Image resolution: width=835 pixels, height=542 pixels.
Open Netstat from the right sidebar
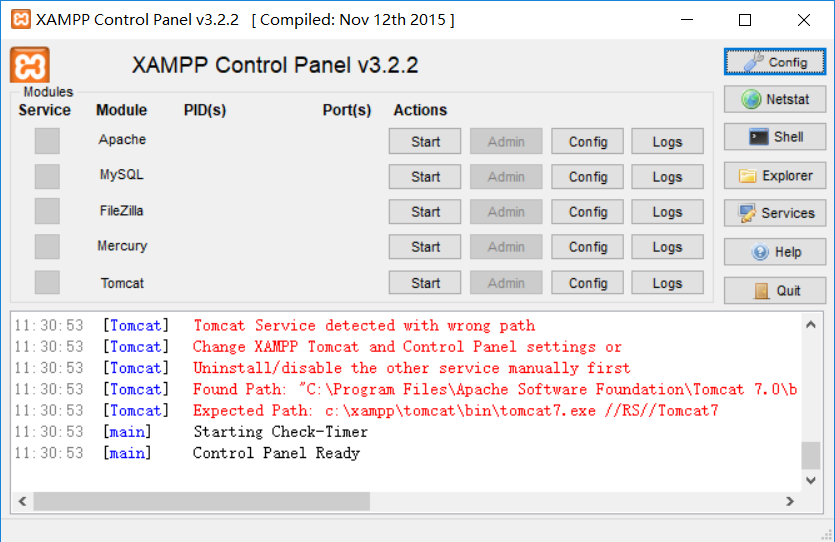775,99
